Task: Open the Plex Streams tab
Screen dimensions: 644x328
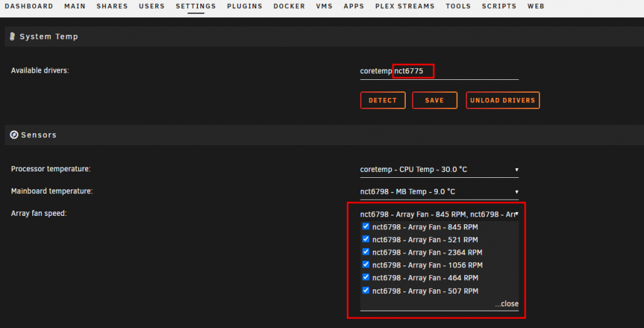Action: (405, 6)
